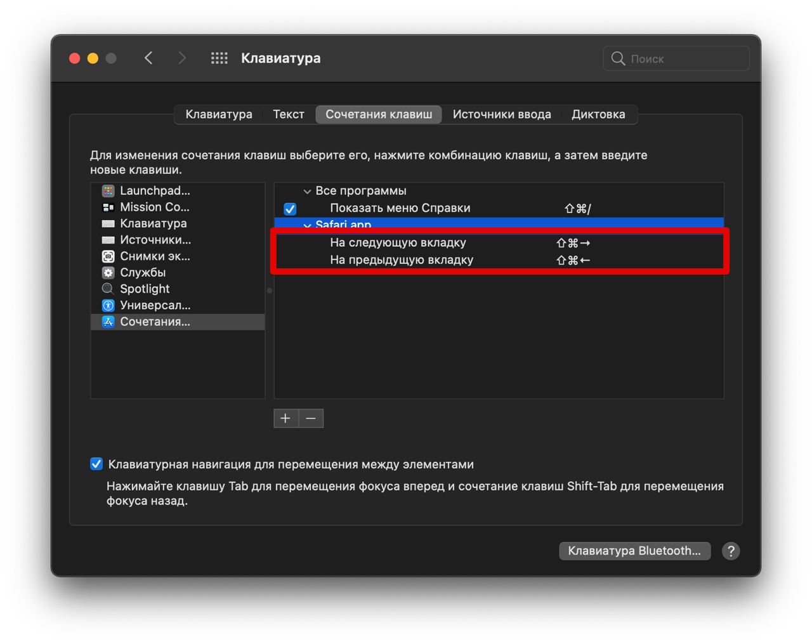The height and width of the screenshot is (644, 812).
Task: Select the Универсал… category row
Action: point(178,305)
